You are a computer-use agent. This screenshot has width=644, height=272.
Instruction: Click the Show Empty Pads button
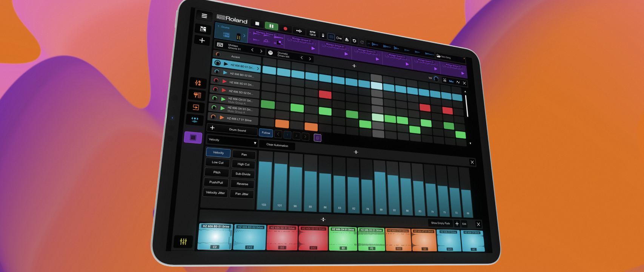(440, 223)
